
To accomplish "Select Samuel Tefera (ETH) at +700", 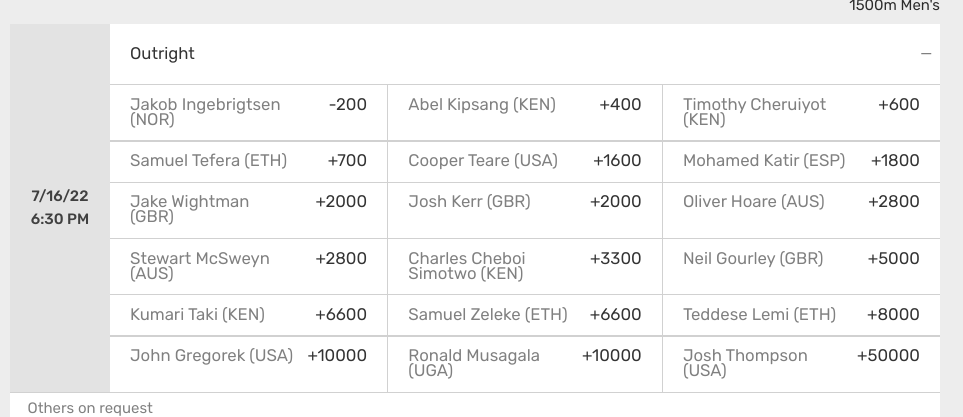I will click(249, 162).
